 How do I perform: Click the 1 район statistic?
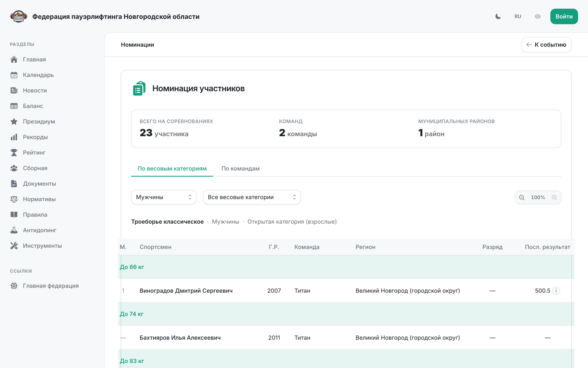click(431, 133)
